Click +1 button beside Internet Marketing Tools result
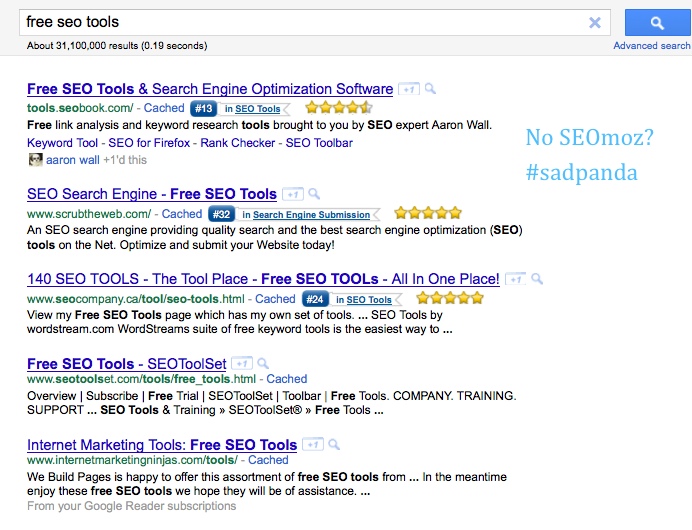This screenshot has width=692, height=530. click(x=313, y=445)
